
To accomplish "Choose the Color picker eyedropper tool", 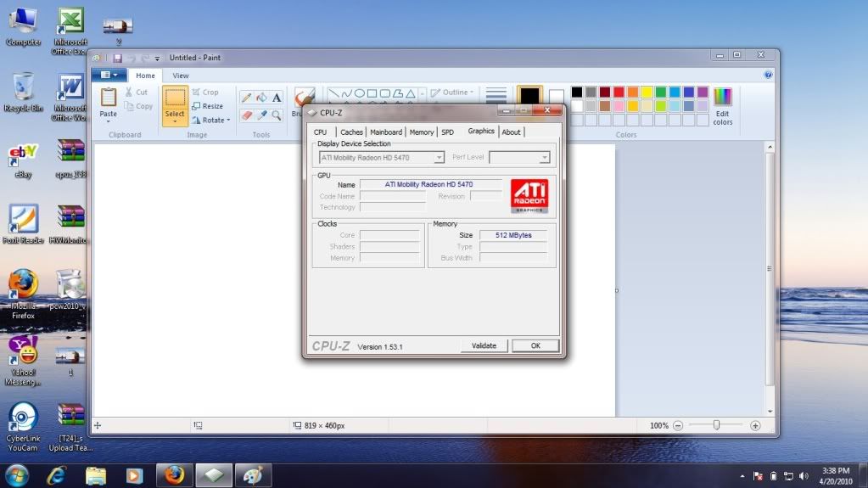I will (261, 115).
